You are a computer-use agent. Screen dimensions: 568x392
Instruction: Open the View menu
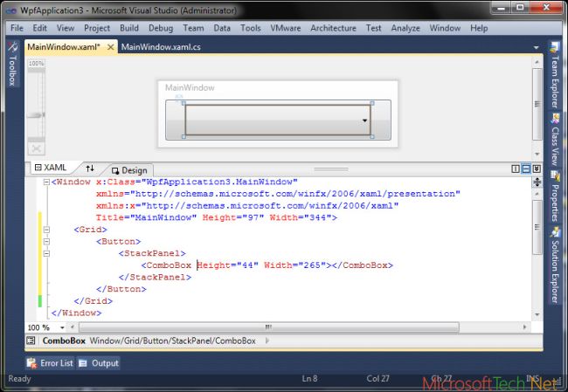coord(66,28)
